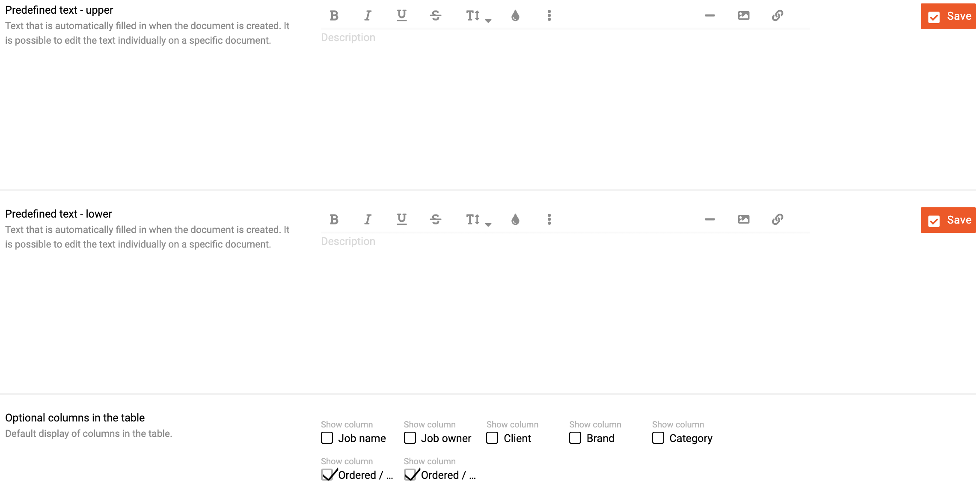Insert horizontal line in upper editor

(x=710, y=16)
